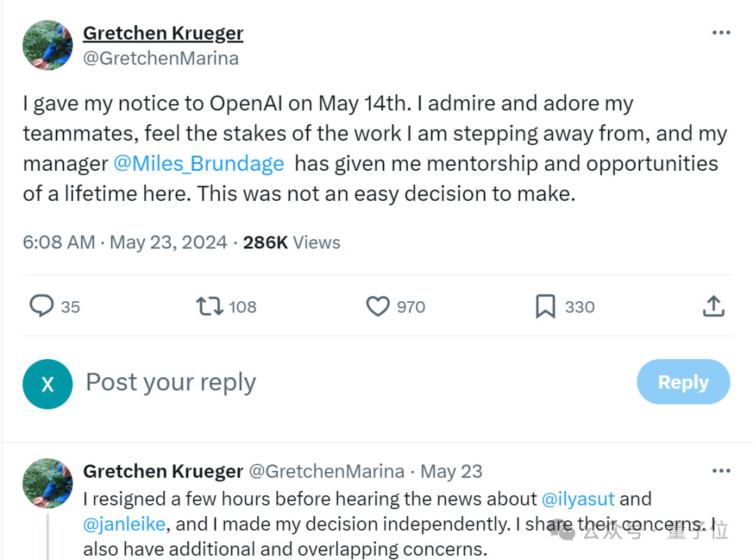Click the avatar on the follow-up tweet
The width and height of the screenshot is (753, 560).
48,483
